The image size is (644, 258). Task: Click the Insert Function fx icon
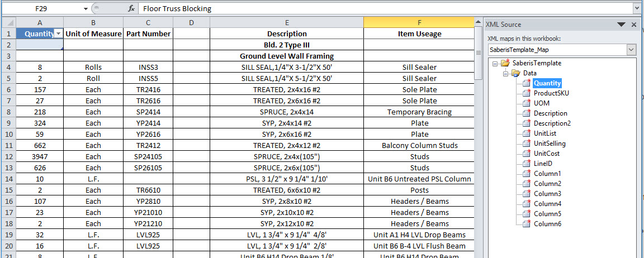[131, 9]
